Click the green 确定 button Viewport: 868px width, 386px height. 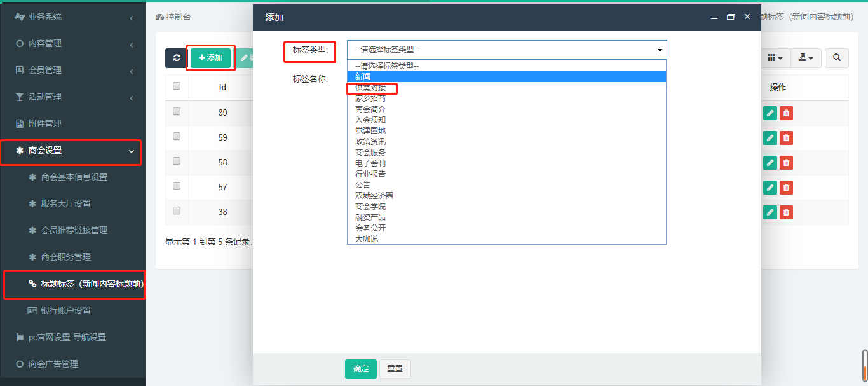pos(360,369)
